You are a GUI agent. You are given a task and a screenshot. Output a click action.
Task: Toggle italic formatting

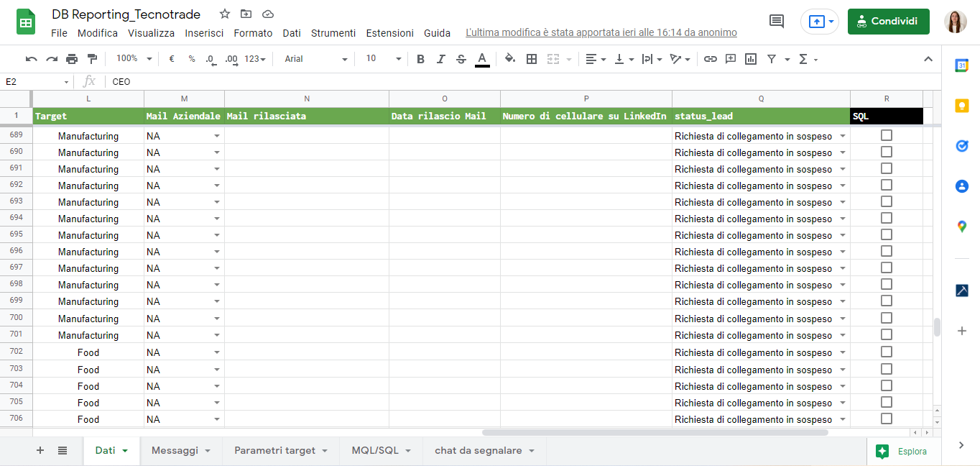point(441,59)
